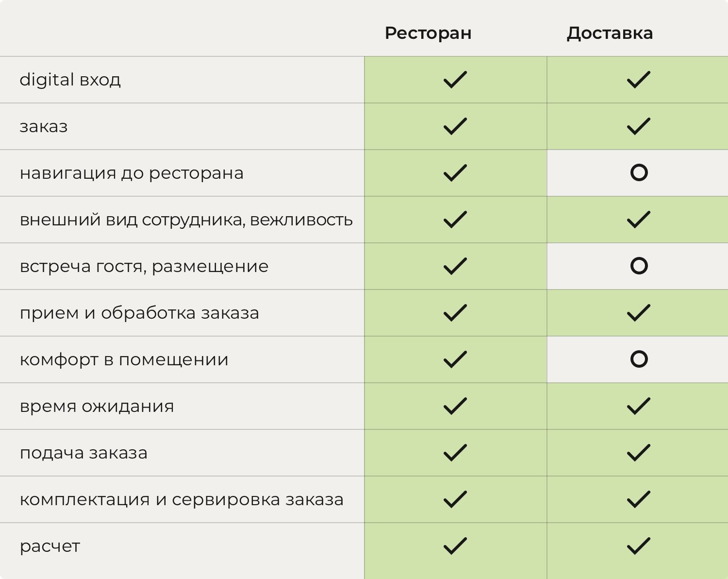Click the digital вход row label
Viewport: 728px width, 579px height.
tap(70, 80)
